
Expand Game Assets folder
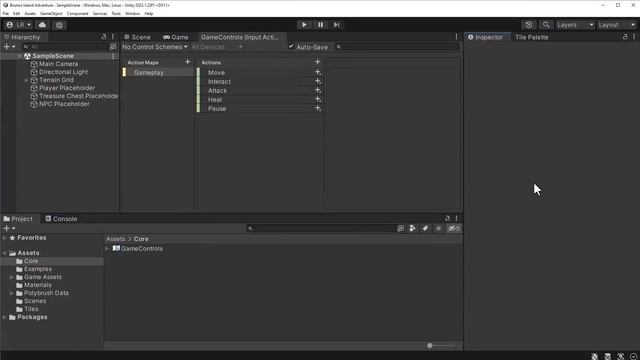point(11,277)
